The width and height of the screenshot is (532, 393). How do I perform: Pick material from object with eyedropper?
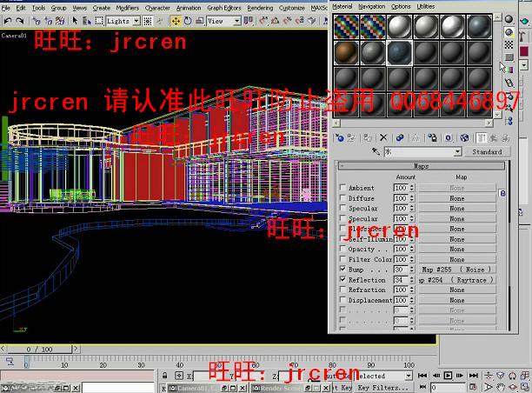376,151
